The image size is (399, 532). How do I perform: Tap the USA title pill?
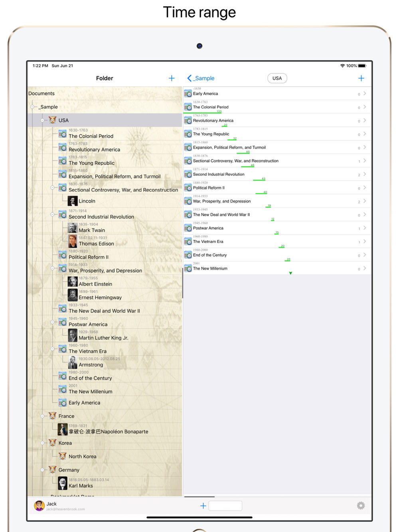(277, 78)
